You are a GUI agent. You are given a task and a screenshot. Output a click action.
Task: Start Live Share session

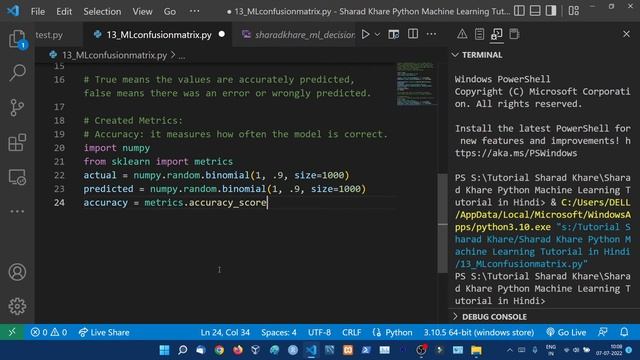(x=104, y=332)
